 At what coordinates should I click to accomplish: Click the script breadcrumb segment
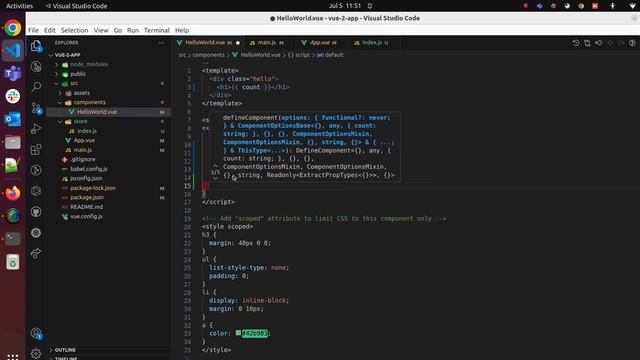pyautogui.click(x=299, y=55)
